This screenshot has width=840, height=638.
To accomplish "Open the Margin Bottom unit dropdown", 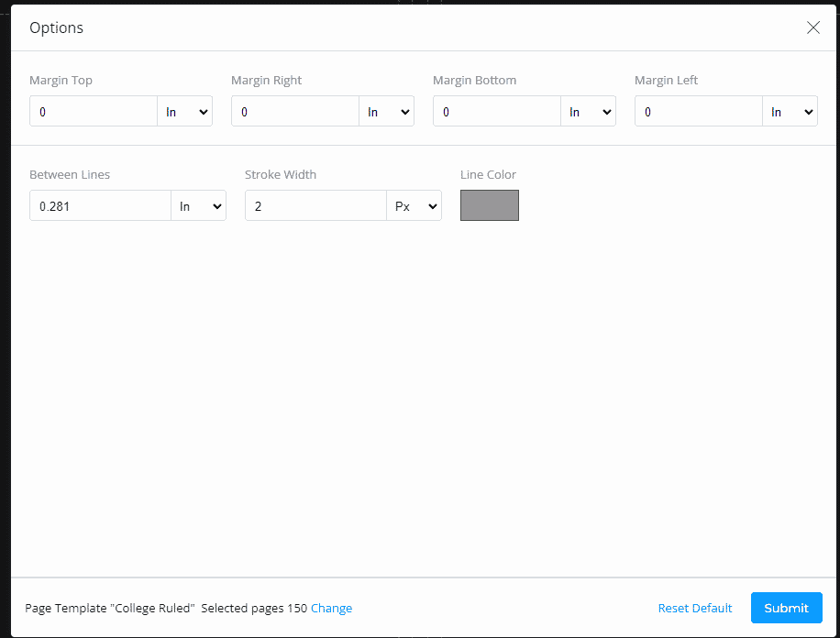I will pos(588,112).
